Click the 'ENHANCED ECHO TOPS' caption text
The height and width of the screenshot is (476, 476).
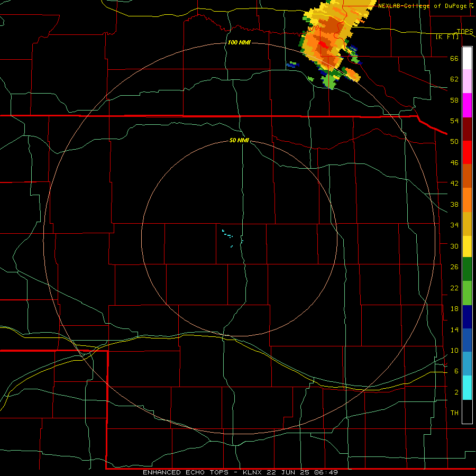coord(186,472)
